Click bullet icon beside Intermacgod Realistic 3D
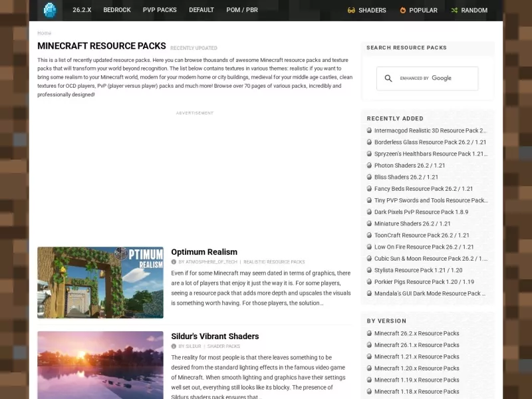The width and height of the screenshot is (532, 399). coord(369,130)
